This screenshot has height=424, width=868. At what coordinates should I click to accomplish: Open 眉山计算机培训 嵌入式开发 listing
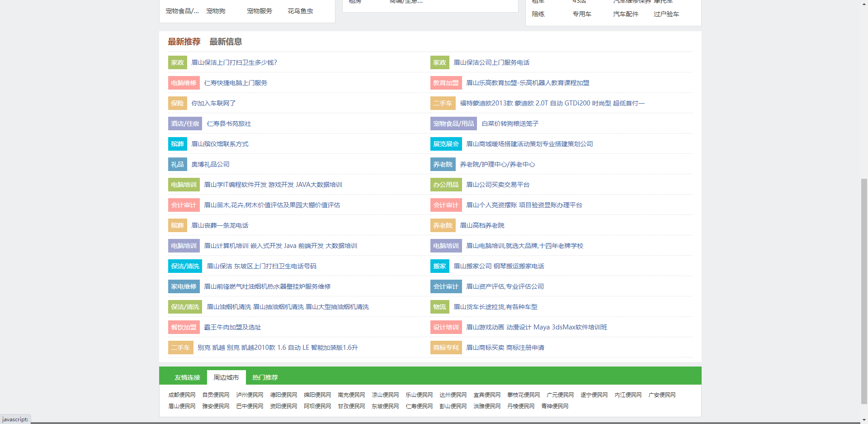tap(280, 246)
